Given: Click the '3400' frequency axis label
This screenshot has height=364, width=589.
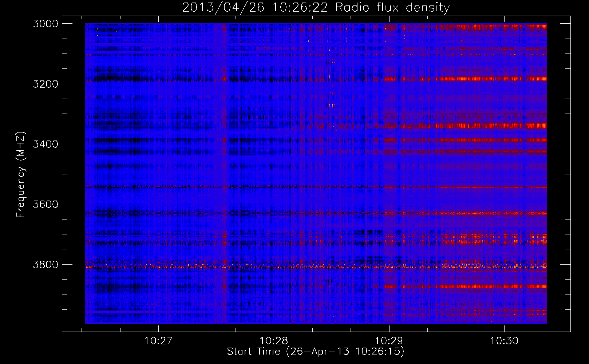Looking at the screenshot, I should pos(46,144).
